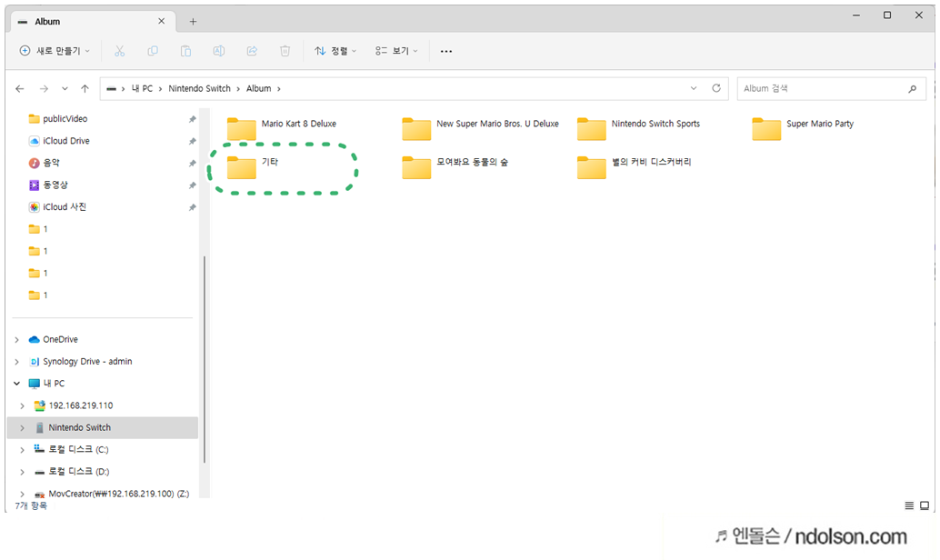Go up one folder level
The width and height of the screenshot is (940, 560).
point(85,89)
